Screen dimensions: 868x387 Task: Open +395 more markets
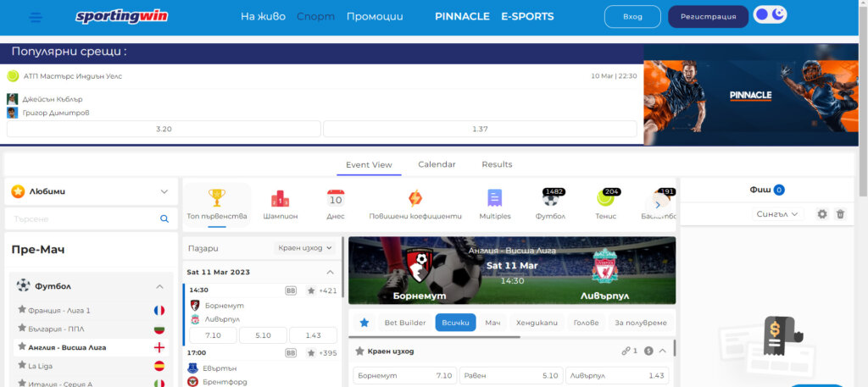pyautogui.click(x=328, y=353)
